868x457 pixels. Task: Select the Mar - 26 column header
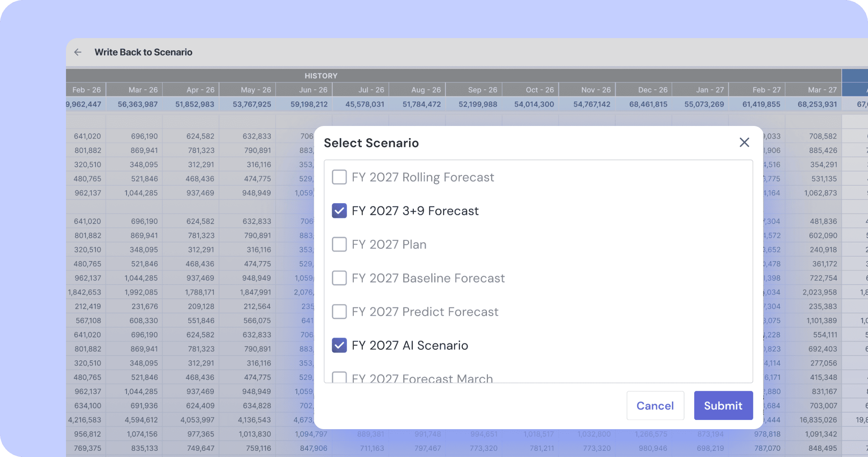click(143, 90)
